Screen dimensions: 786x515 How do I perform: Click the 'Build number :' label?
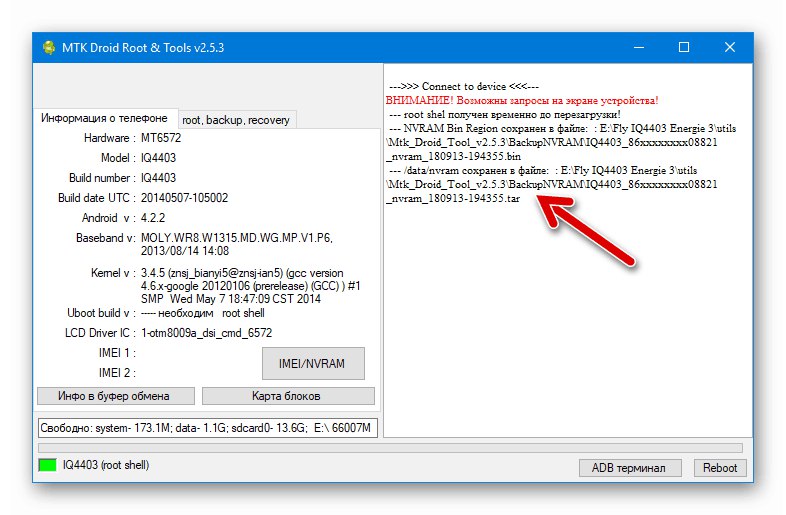click(x=102, y=178)
